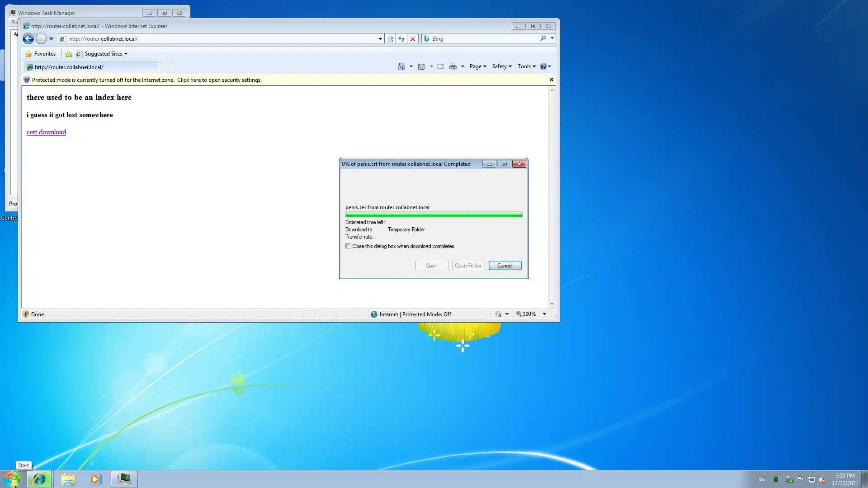Click the Refresh page icon

(401, 39)
